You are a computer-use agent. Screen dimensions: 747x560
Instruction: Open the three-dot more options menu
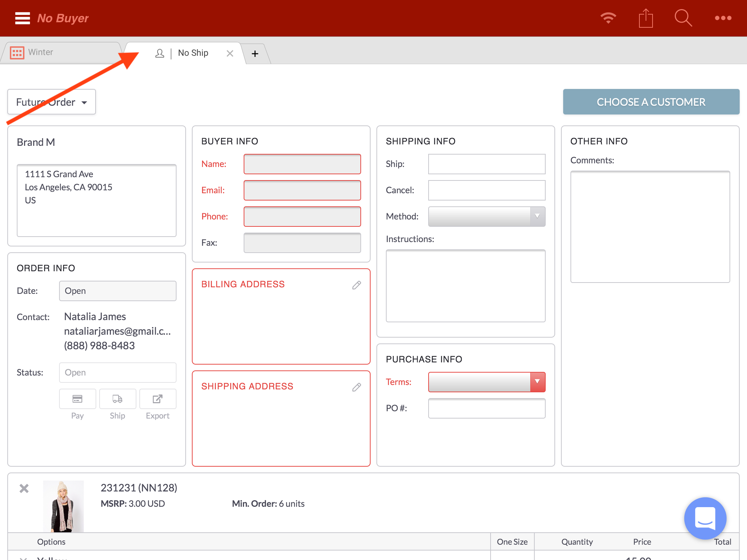(723, 18)
